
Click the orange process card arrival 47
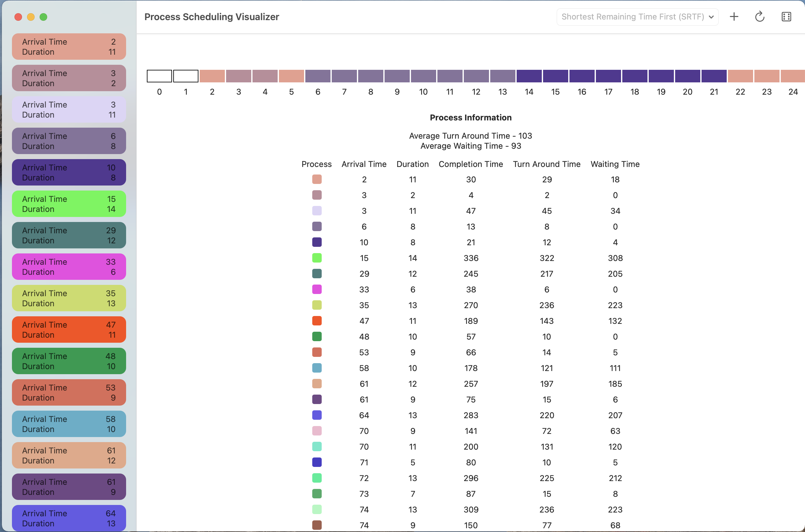tap(69, 330)
